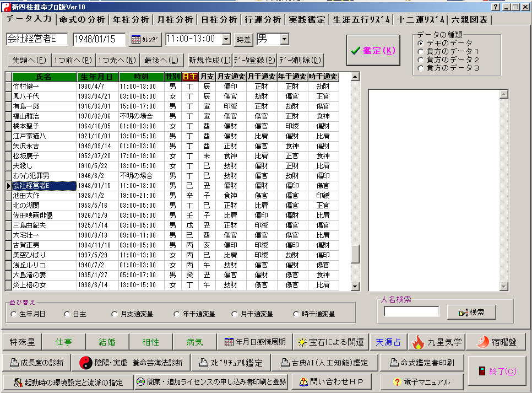
Task: Expand the time range 11:00-13:00 dropdown
Action: tap(226, 39)
